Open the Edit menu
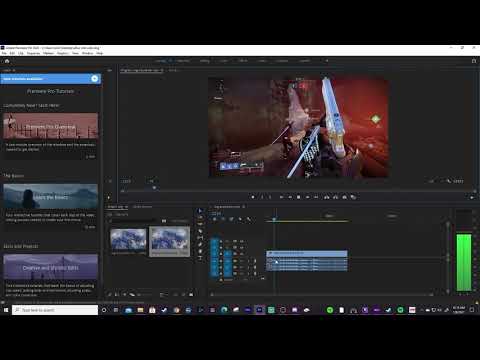This screenshot has width=480, height=360. [x=12, y=53]
